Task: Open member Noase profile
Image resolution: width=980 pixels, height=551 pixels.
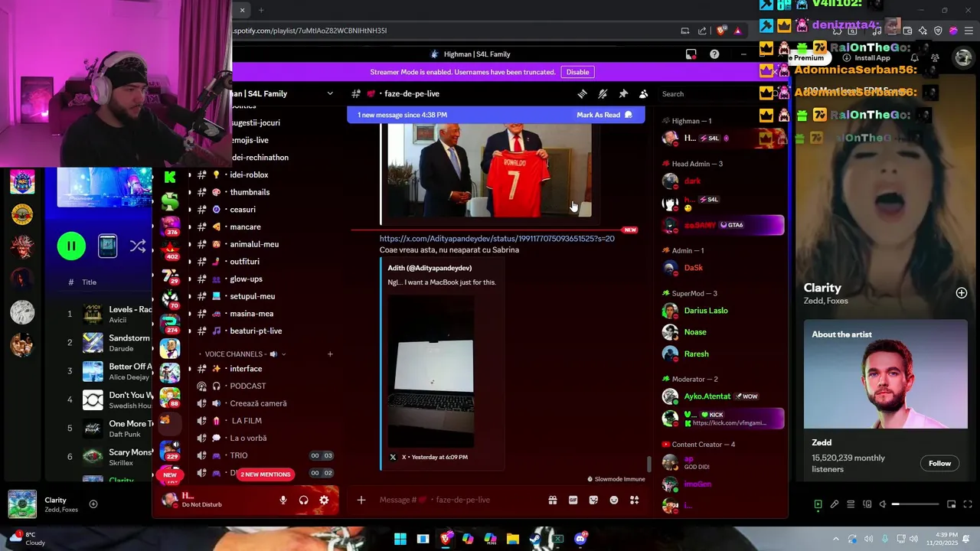Action: tap(722, 332)
